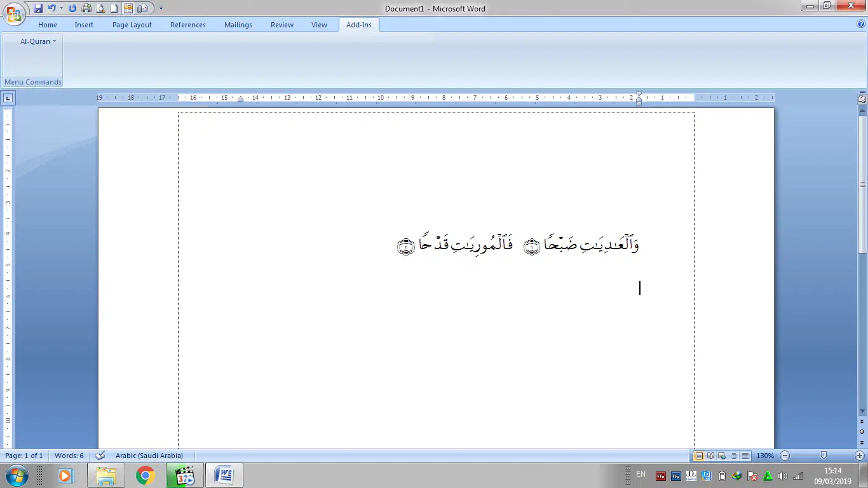Click the paperclip envelope icon in Quick Access
Screen dimensions: 868x488
[142, 8]
